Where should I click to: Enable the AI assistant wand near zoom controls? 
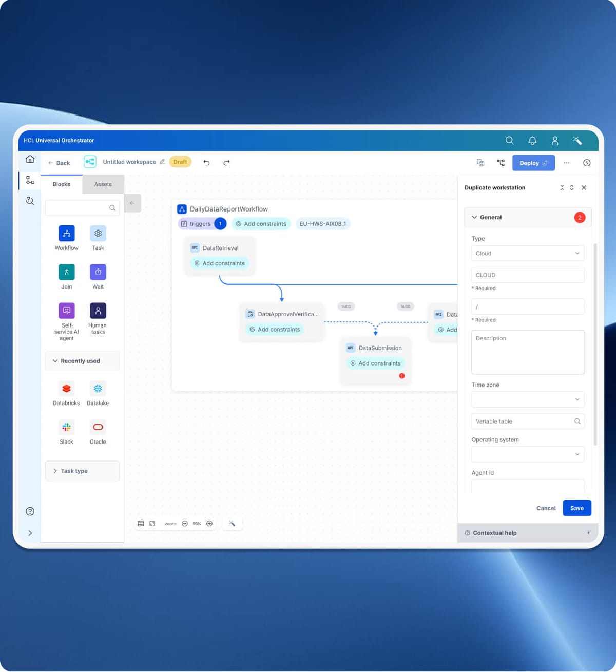[233, 523]
